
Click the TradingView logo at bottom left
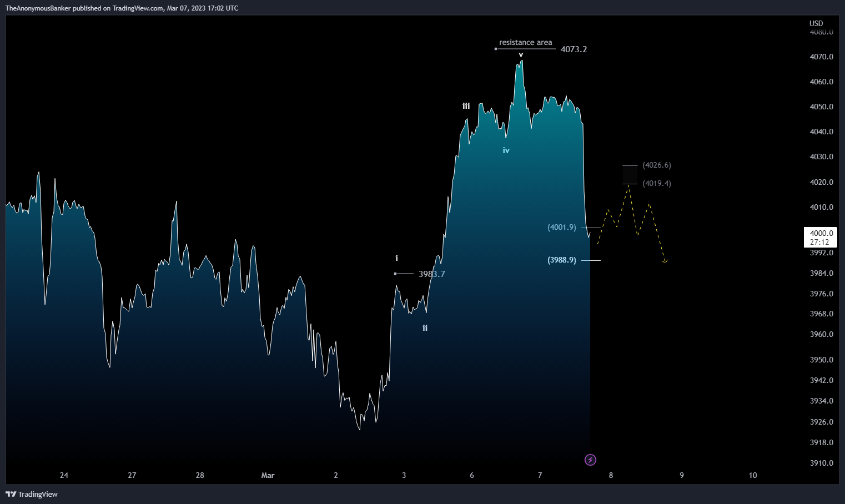[x=32, y=494]
